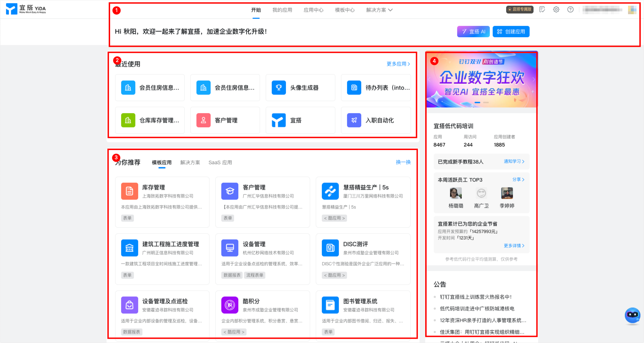This screenshot has height=343, width=644.
Task: Click the 客户管理 template graduation cap icon
Action: (230, 191)
